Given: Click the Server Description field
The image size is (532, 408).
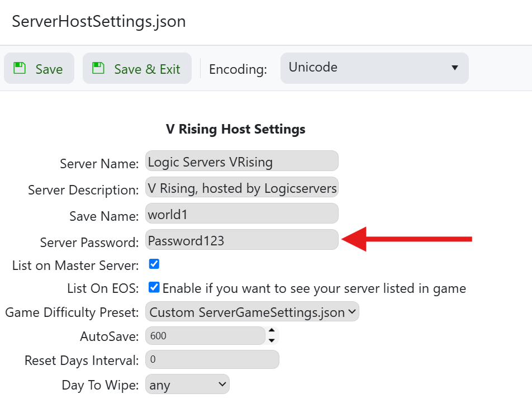Looking at the screenshot, I should click(241, 188).
